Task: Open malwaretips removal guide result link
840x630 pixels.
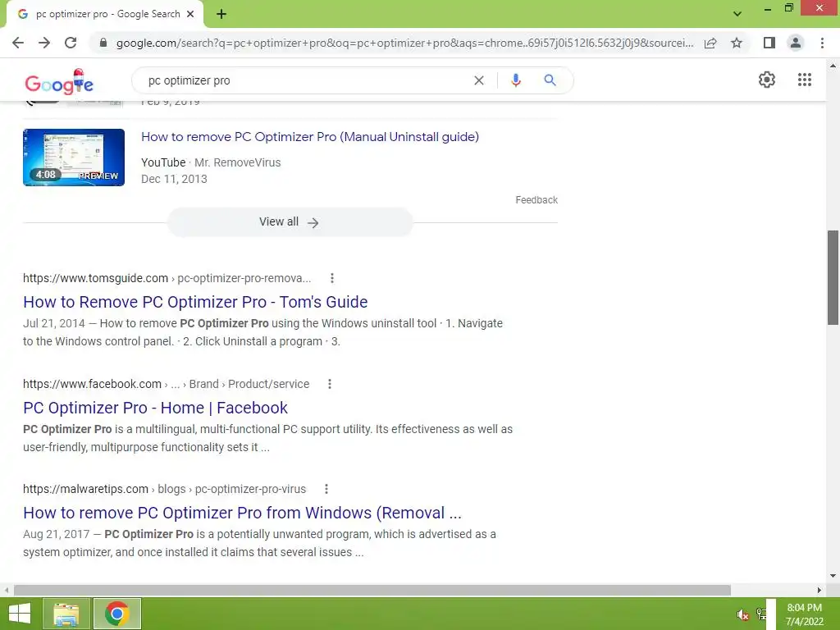Action: point(242,513)
